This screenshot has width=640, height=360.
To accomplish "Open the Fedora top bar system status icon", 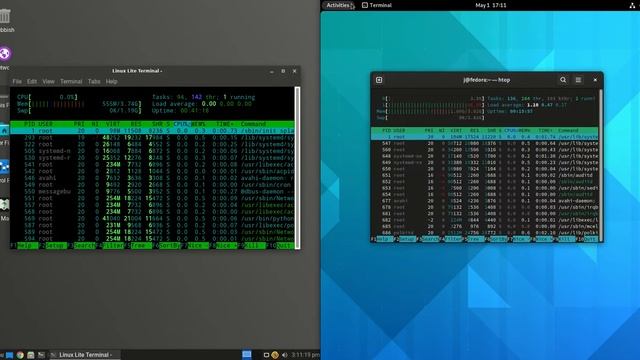I will pos(632,5).
